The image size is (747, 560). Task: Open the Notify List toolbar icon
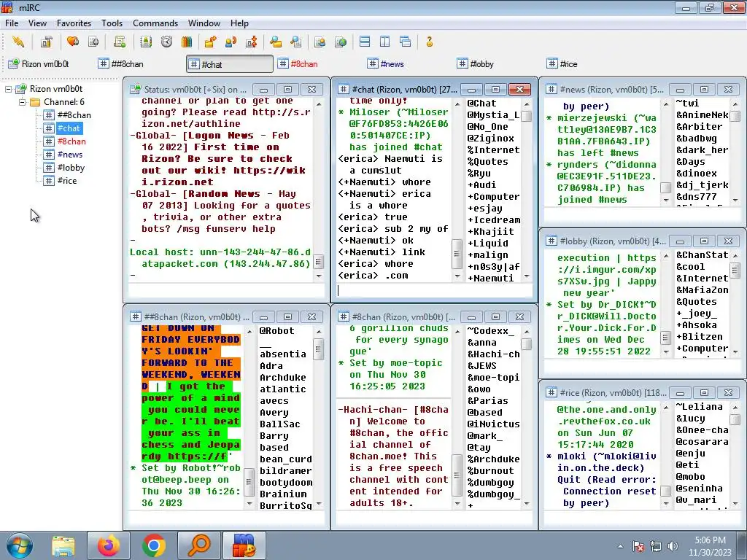tap(320, 42)
